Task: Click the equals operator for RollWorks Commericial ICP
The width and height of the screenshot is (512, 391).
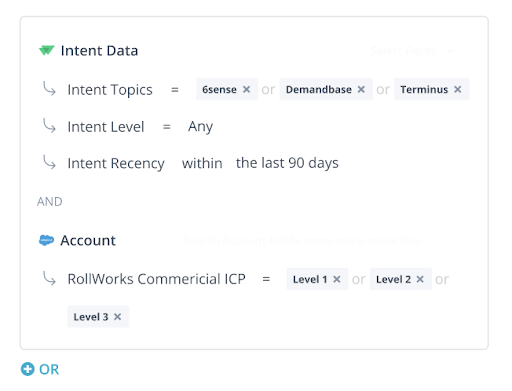Action: point(266,279)
